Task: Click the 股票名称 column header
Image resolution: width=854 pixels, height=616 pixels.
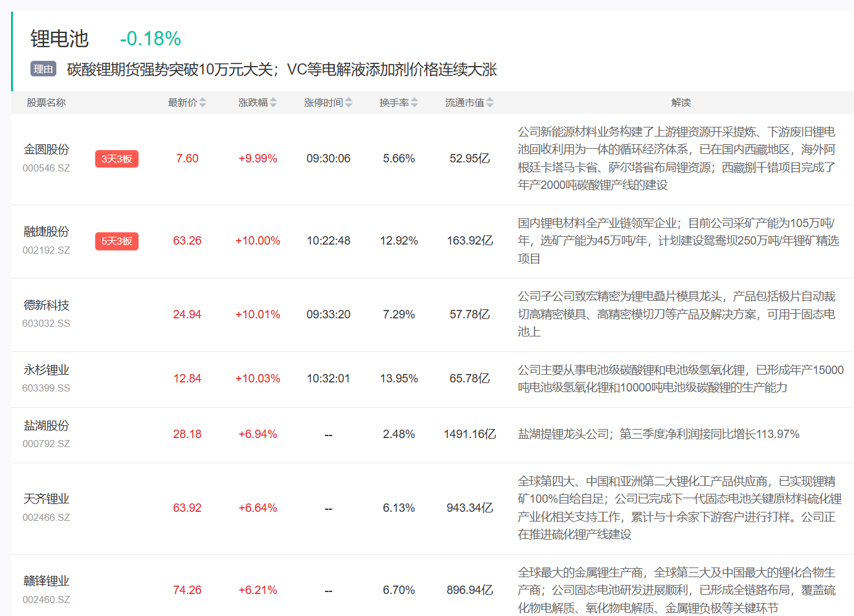Action: pos(46,103)
